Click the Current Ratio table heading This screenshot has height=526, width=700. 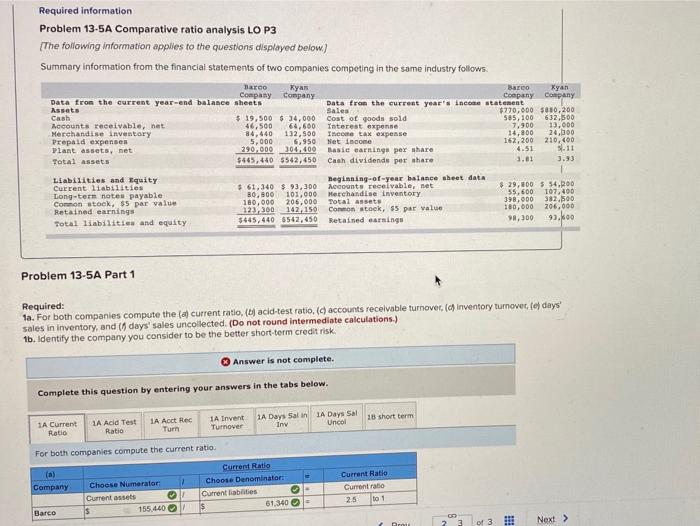[246, 466]
